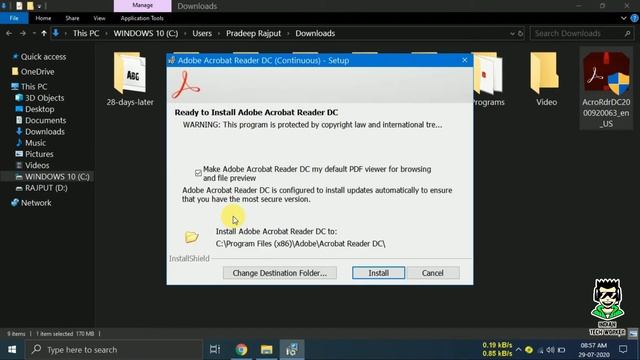Screen dimensions: 640x360
Task: Click Pradeep Rajput breadcrumb
Action: [x=253, y=33]
